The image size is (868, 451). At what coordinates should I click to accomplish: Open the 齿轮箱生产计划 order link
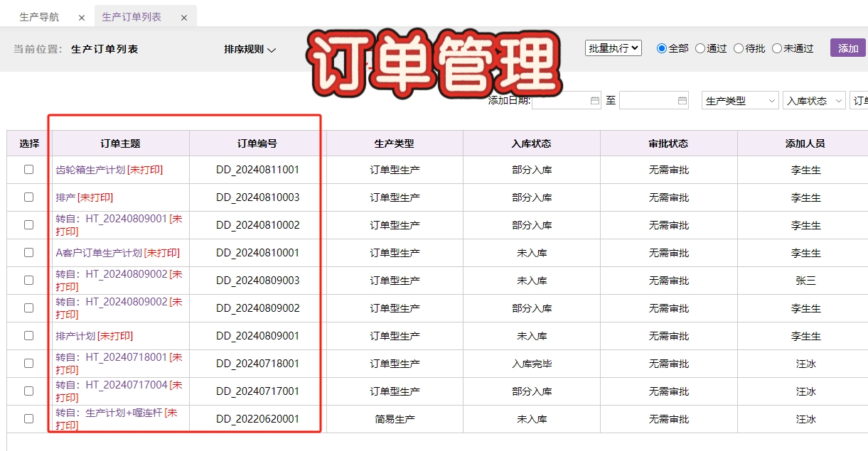pyautogui.click(x=90, y=170)
